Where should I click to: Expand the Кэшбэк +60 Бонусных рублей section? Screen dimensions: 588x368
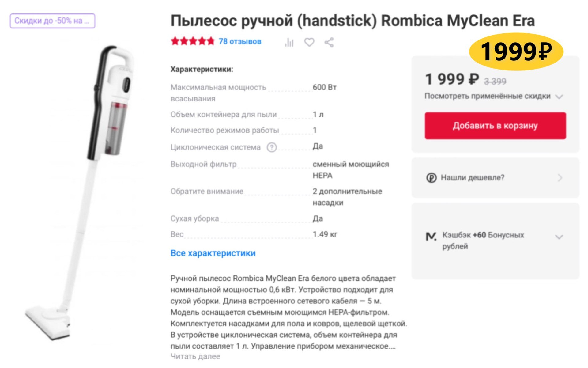pyautogui.click(x=560, y=237)
